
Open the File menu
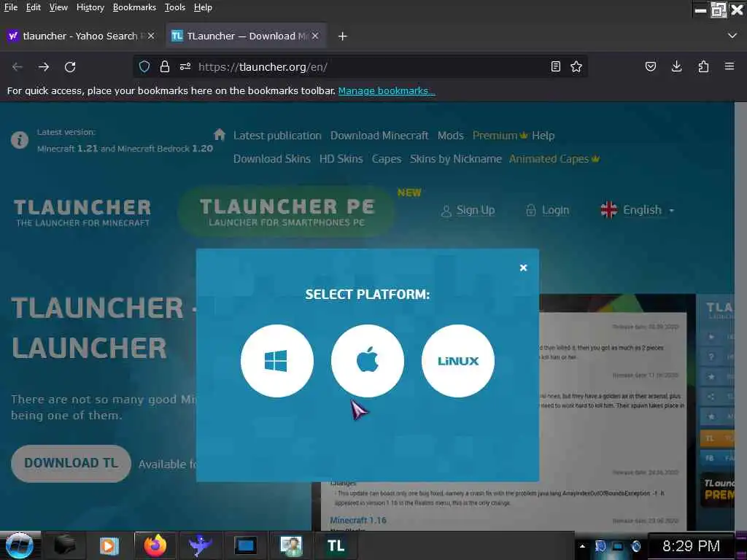click(x=10, y=7)
